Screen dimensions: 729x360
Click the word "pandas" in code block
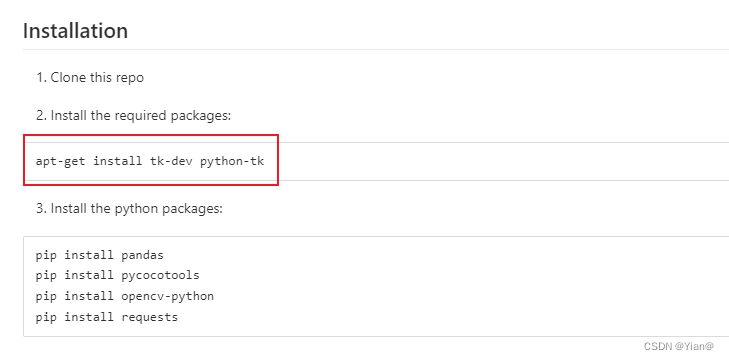pos(143,255)
